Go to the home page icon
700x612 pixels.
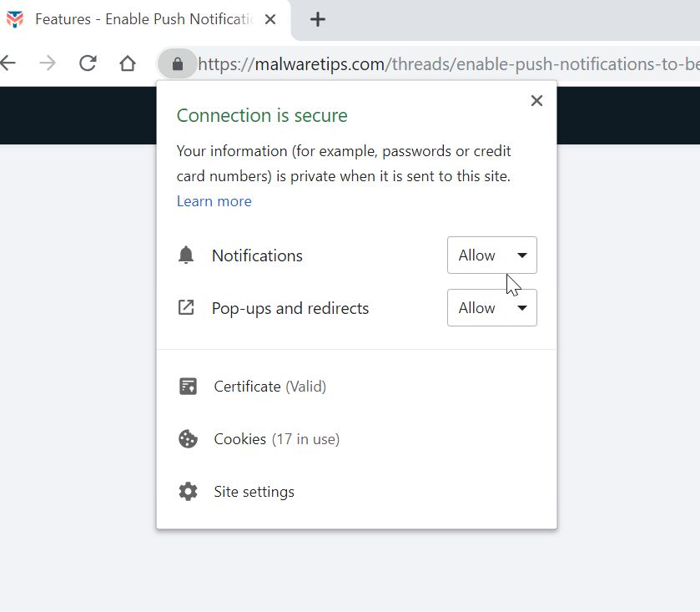[x=128, y=63]
